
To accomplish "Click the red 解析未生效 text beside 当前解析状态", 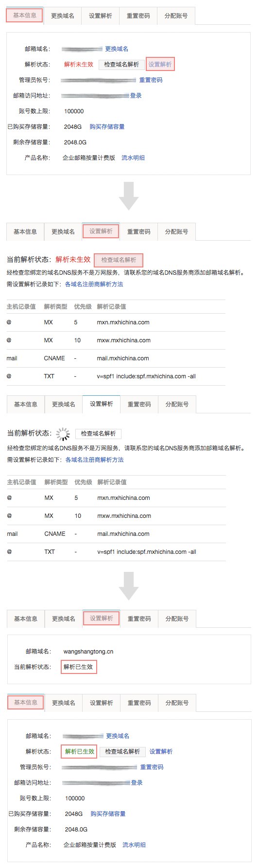I will 73,260.
